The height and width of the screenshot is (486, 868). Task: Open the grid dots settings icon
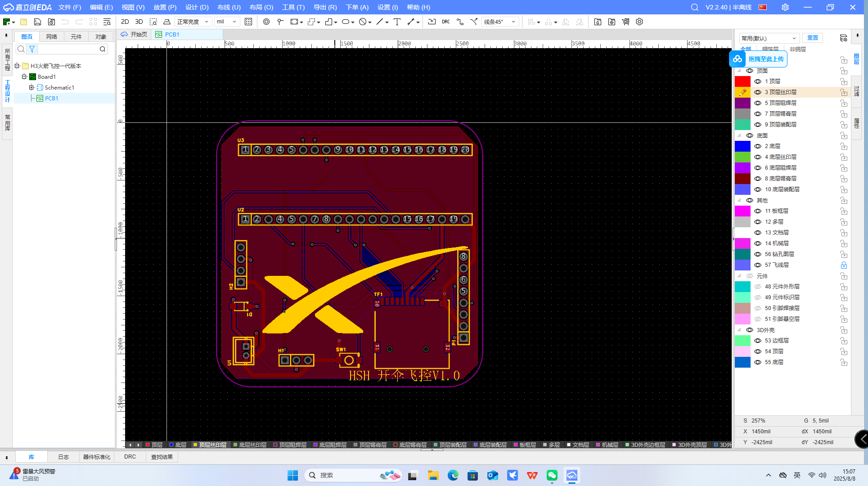248,22
